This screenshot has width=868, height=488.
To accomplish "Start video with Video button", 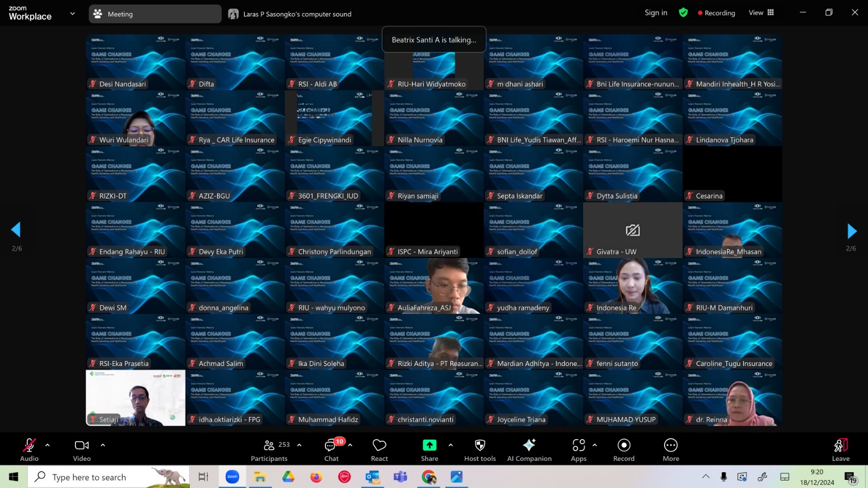I will [x=82, y=450].
